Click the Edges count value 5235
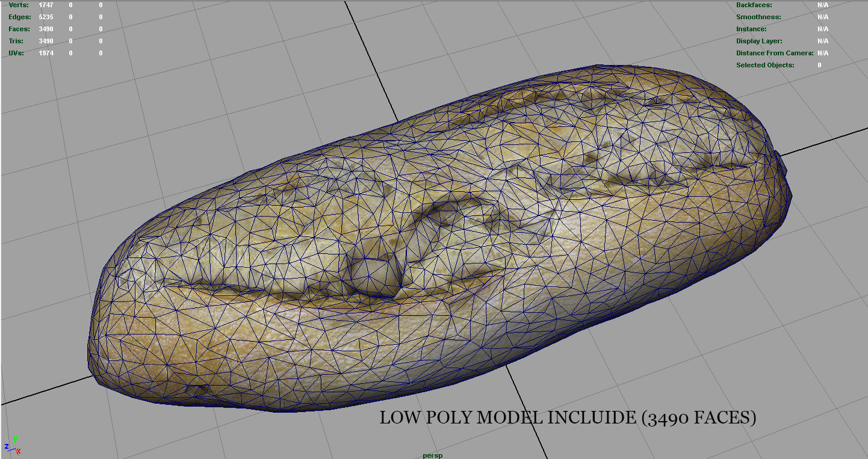 coord(46,17)
